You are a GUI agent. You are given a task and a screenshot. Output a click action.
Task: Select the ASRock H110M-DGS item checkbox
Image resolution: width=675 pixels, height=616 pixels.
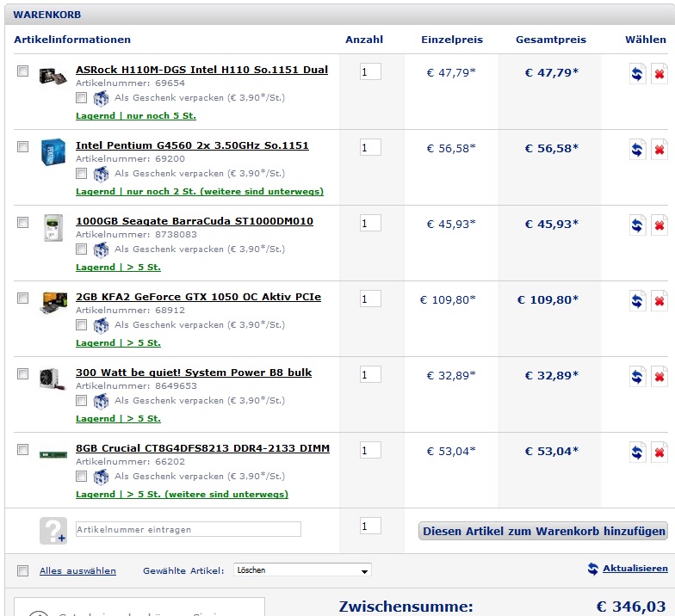(x=22, y=71)
